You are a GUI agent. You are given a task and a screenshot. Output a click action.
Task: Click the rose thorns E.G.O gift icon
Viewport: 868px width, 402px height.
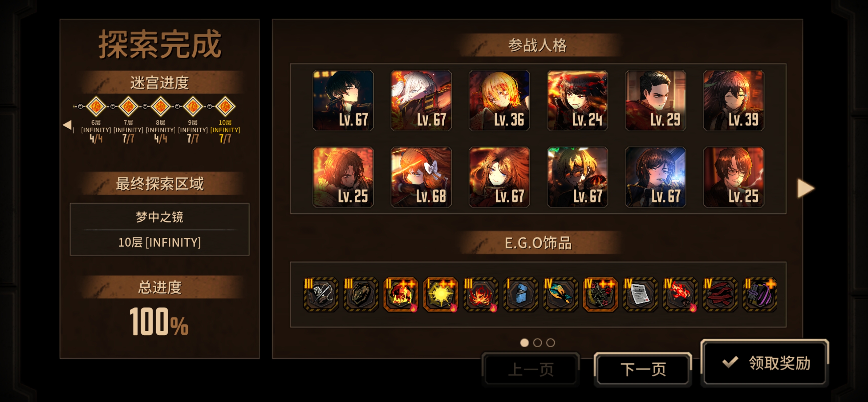(600, 295)
